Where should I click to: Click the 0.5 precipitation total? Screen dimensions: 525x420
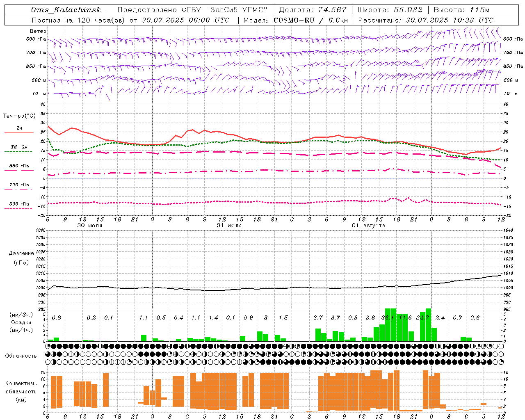point(161,317)
